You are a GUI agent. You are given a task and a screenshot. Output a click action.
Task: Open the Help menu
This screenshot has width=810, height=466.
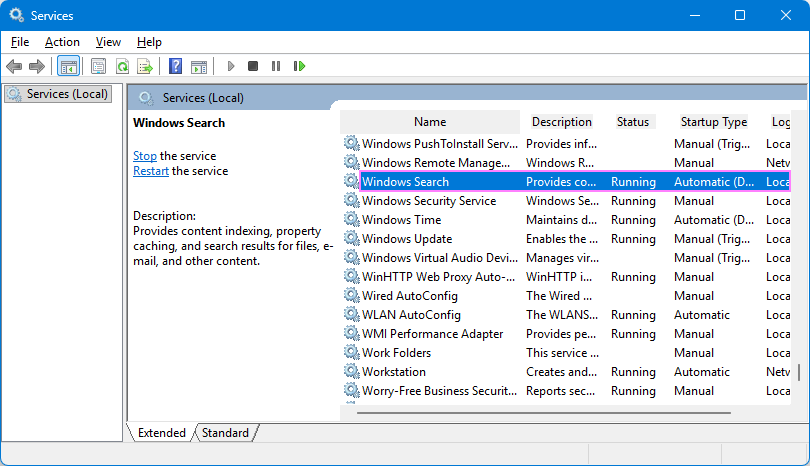149,42
